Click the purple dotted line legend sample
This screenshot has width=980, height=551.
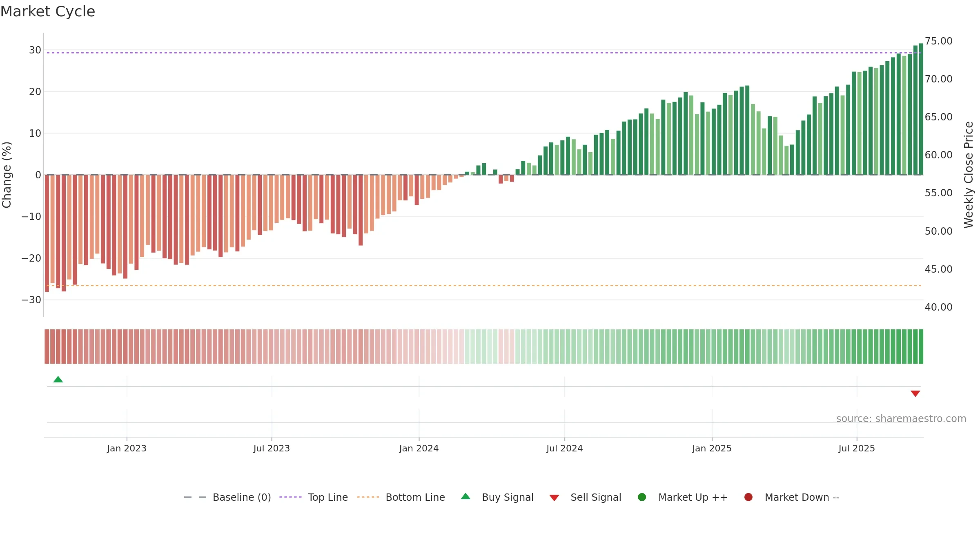click(x=290, y=497)
